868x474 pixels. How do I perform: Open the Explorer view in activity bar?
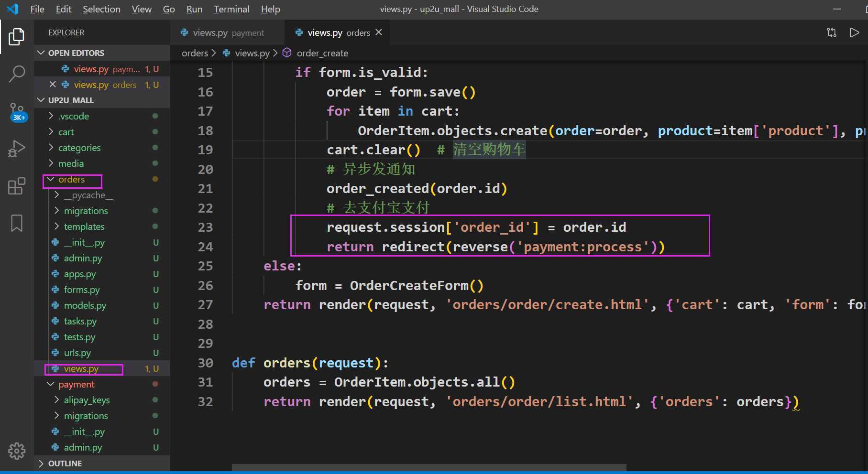(x=17, y=37)
